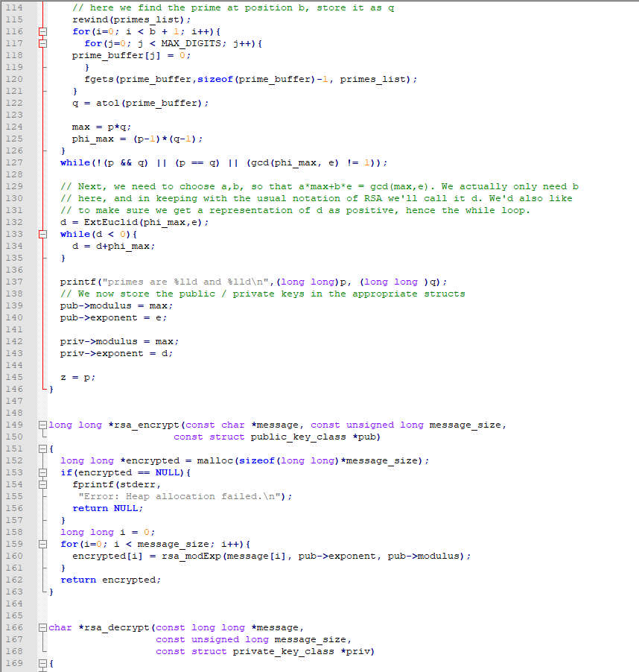
Task: Click on the pub->modulus = max assignment
Action: (x=116, y=306)
